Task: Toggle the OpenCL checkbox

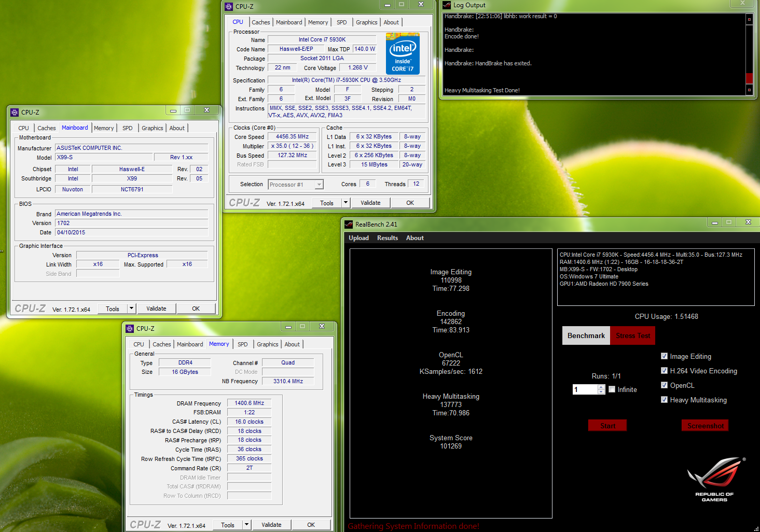Action: coord(664,385)
